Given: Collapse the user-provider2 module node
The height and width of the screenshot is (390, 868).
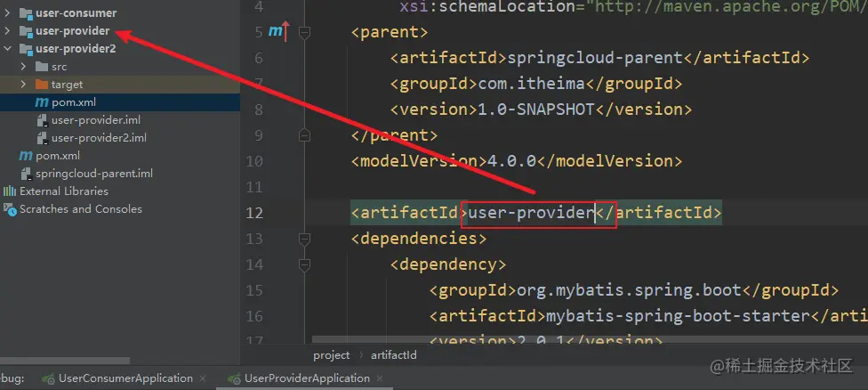Looking at the screenshot, I should [7, 48].
